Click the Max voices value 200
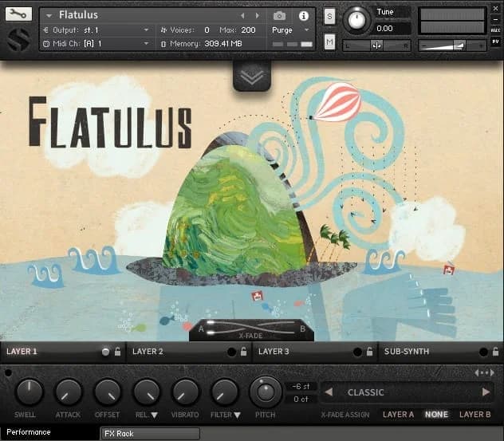Viewport: 504px width, 441px height. tap(248, 30)
